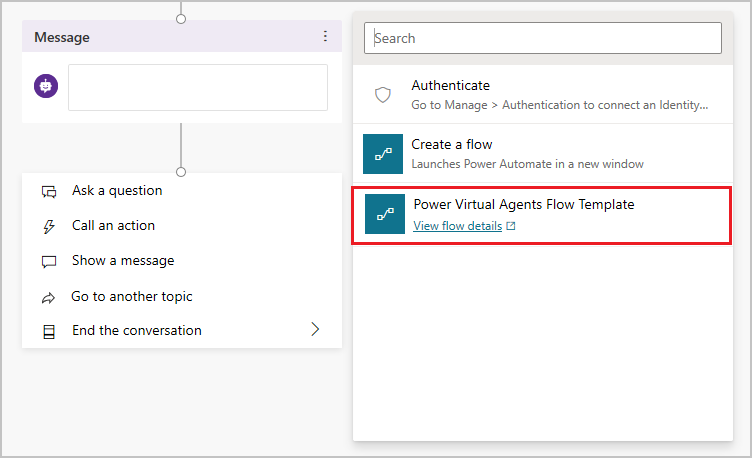
Task: Click the Ask a question chat icon
Action: click(49, 192)
